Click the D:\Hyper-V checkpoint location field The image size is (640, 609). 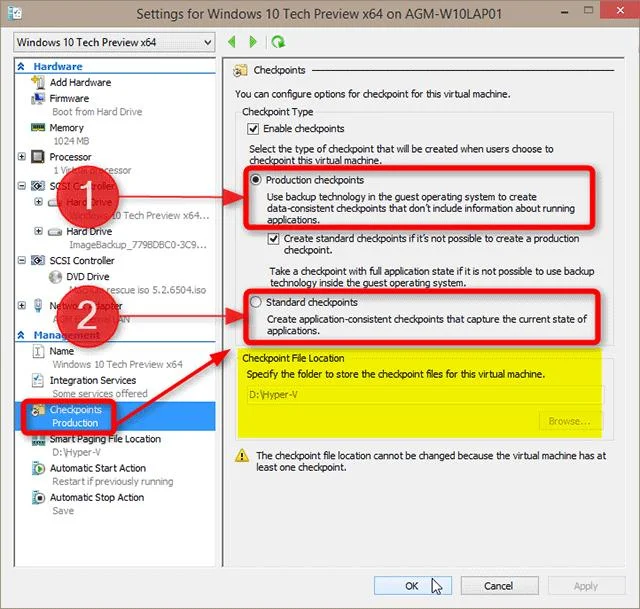(x=424, y=395)
